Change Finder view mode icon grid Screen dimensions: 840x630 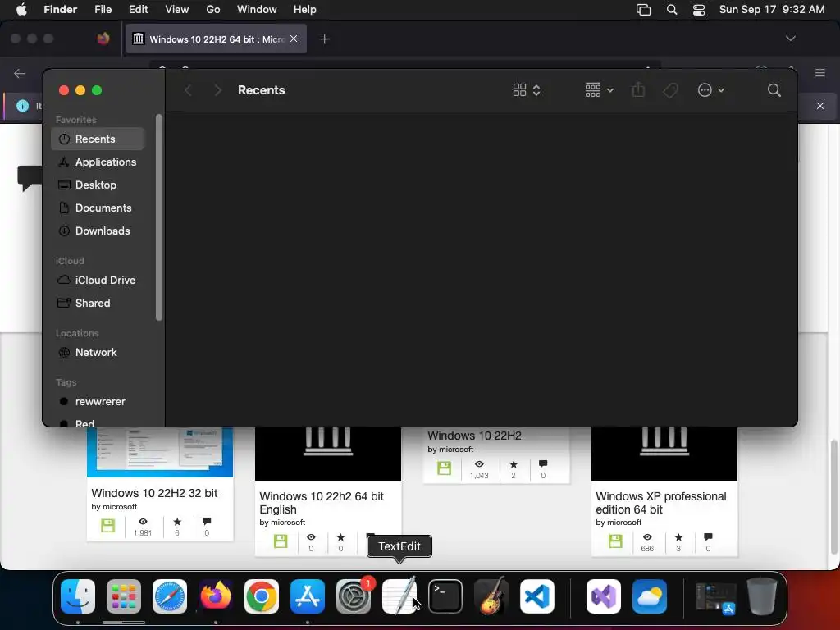click(527, 90)
